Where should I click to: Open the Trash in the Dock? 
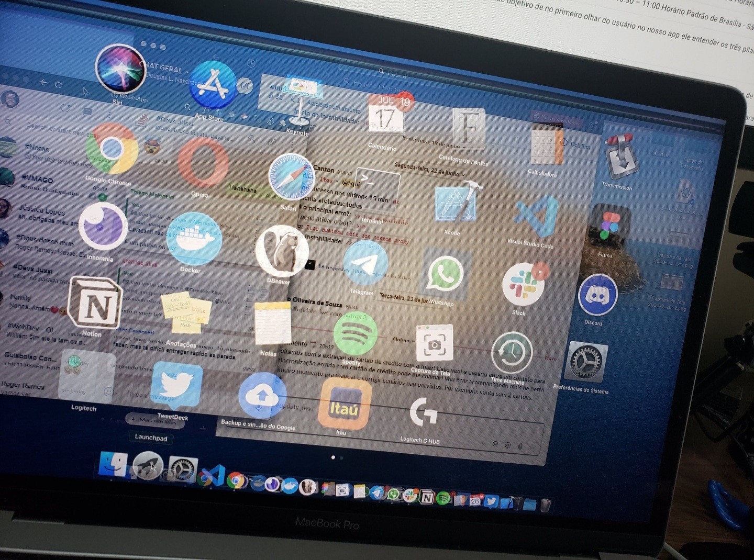pos(545,505)
